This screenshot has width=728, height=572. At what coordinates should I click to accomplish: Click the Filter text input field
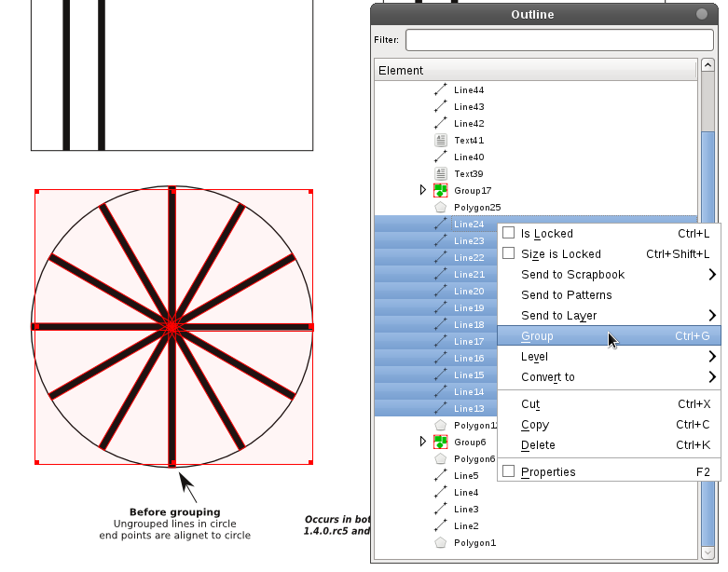point(559,40)
